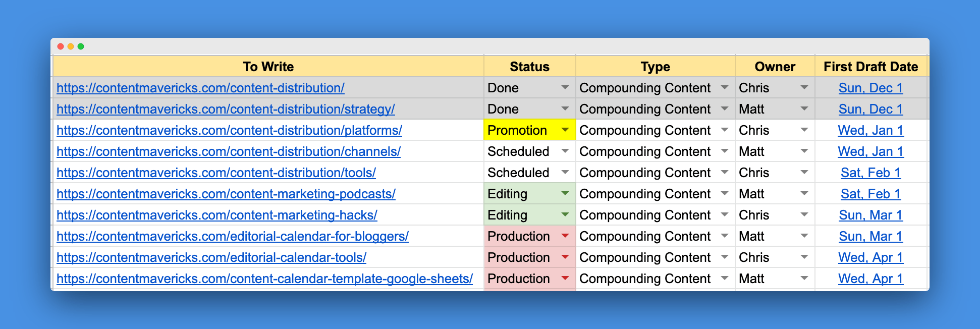Image resolution: width=980 pixels, height=329 pixels.
Task: Expand Type dropdown in platforms/ row
Action: coord(725,130)
